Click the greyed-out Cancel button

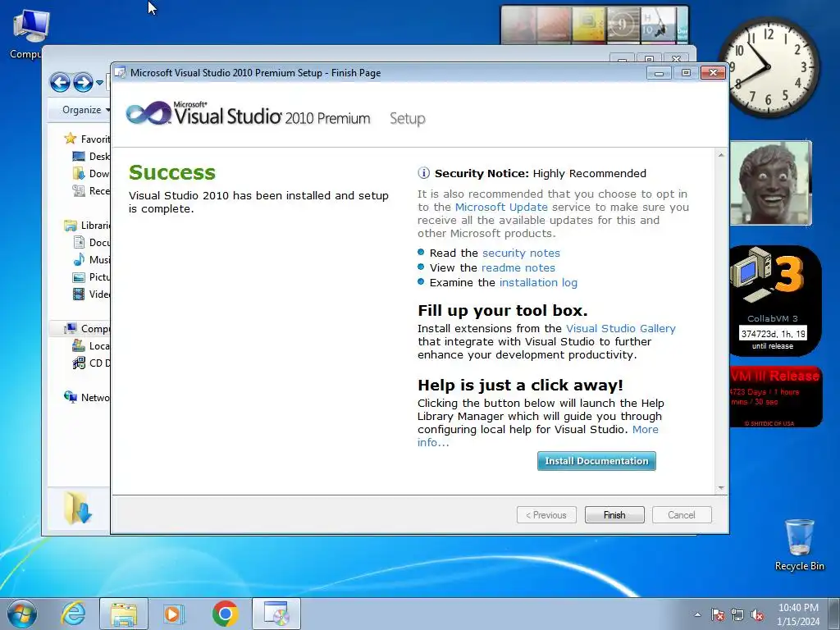pos(682,515)
